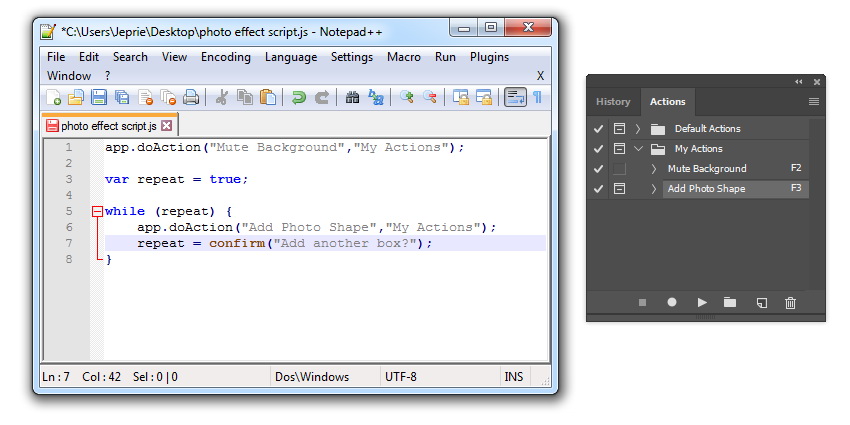Toggle dialog box for Mute Background
Viewport: 850px width, 425px height.
(x=619, y=169)
